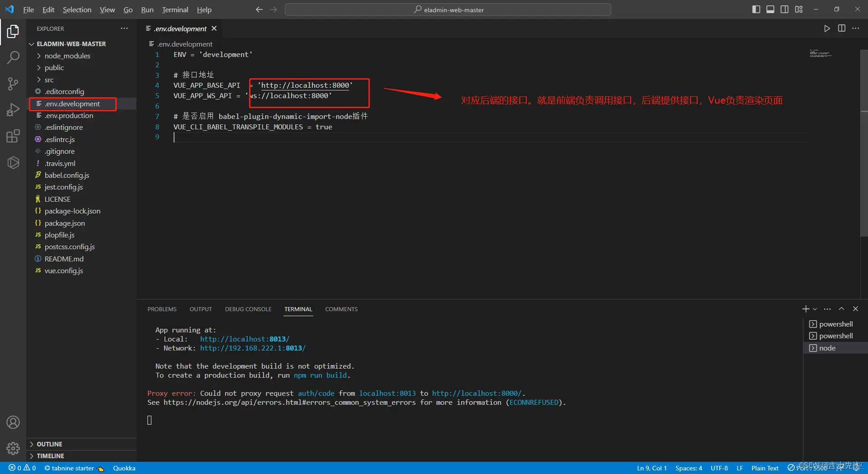Open the Search view in activity bar
Screen dimensions: 868x474
(13, 57)
